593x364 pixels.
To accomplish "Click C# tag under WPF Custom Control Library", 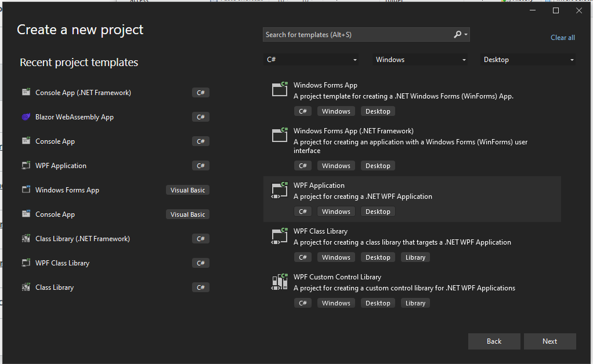I will [302, 303].
